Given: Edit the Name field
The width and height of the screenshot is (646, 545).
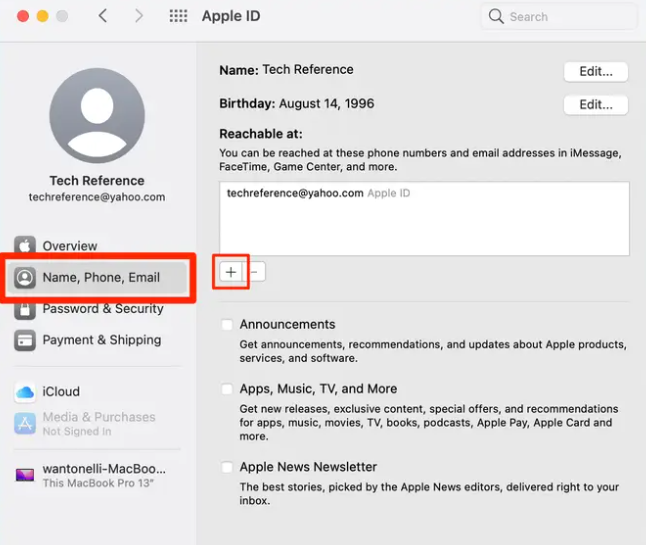Looking at the screenshot, I should coord(596,72).
